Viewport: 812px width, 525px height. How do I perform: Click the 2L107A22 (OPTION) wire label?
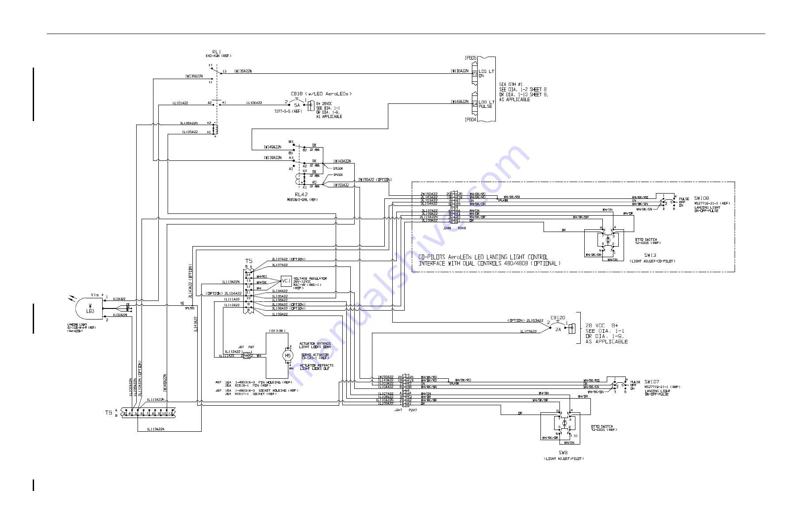click(288, 259)
